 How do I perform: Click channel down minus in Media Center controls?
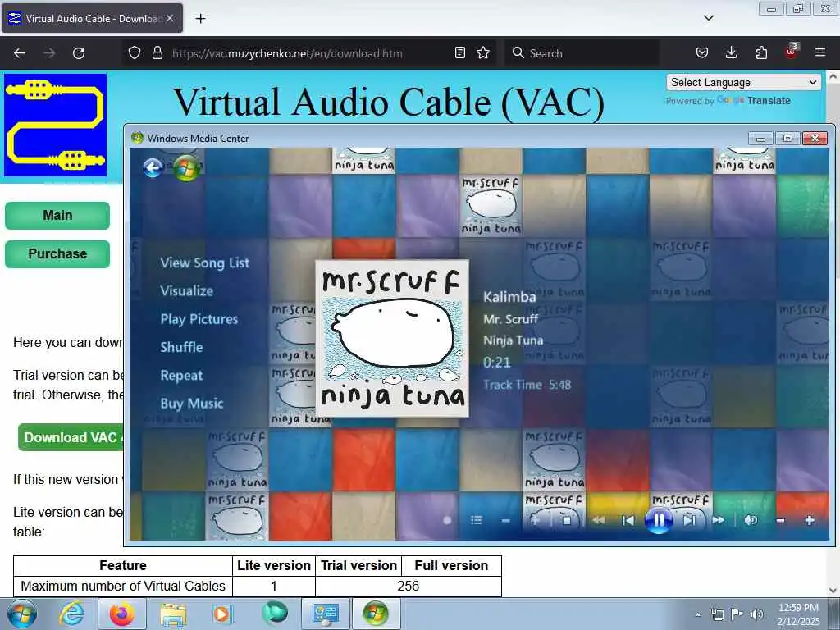[505, 520]
